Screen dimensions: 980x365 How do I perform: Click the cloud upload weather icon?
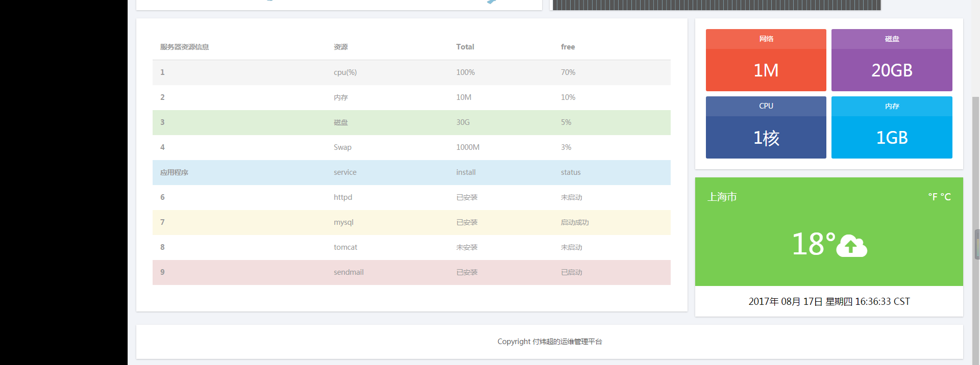tap(851, 246)
